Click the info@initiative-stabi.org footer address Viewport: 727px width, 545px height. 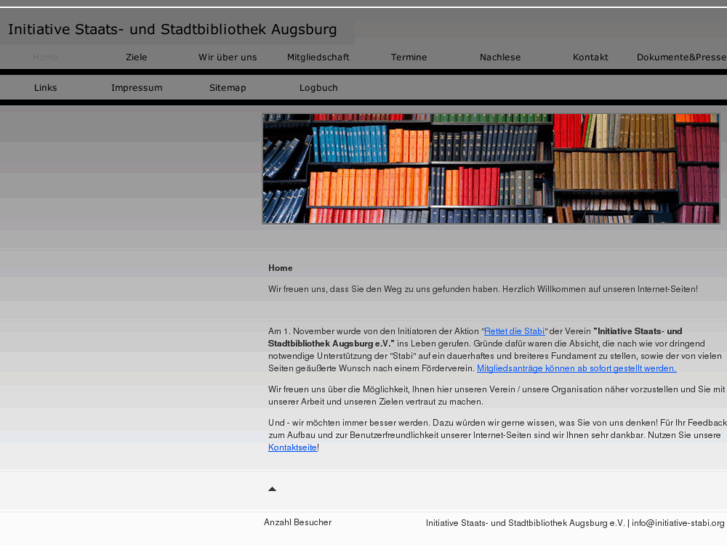click(678, 523)
